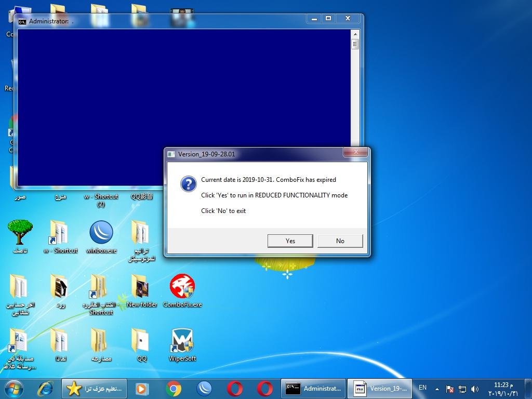
Task: Select the منوع desktop icon label
Action: [x=60, y=197]
